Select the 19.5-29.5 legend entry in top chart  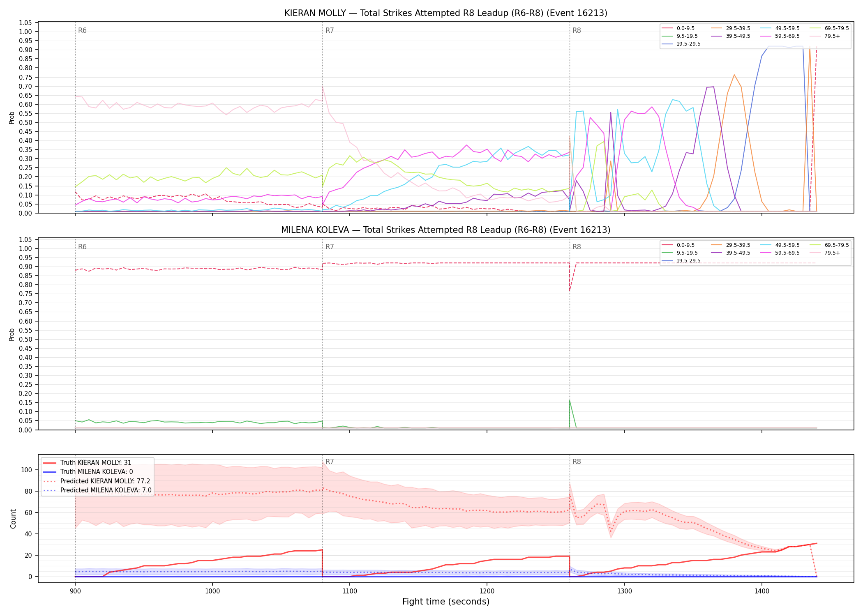click(682, 44)
